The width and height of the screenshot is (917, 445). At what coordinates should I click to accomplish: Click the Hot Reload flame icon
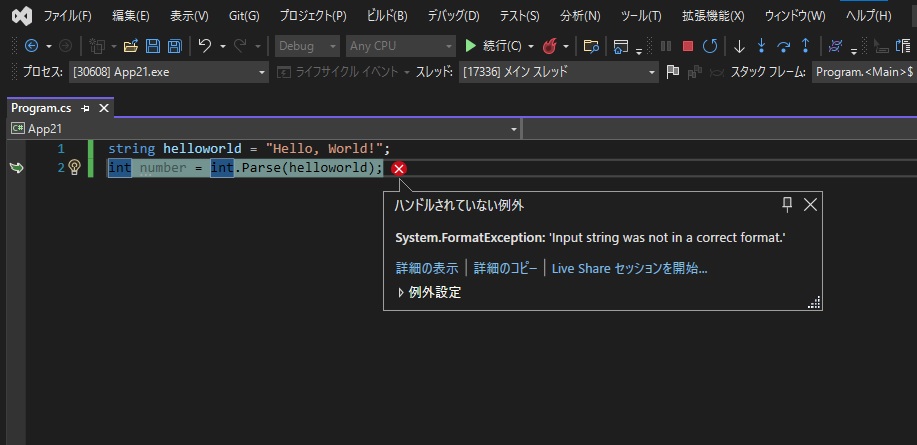point(549,46)
